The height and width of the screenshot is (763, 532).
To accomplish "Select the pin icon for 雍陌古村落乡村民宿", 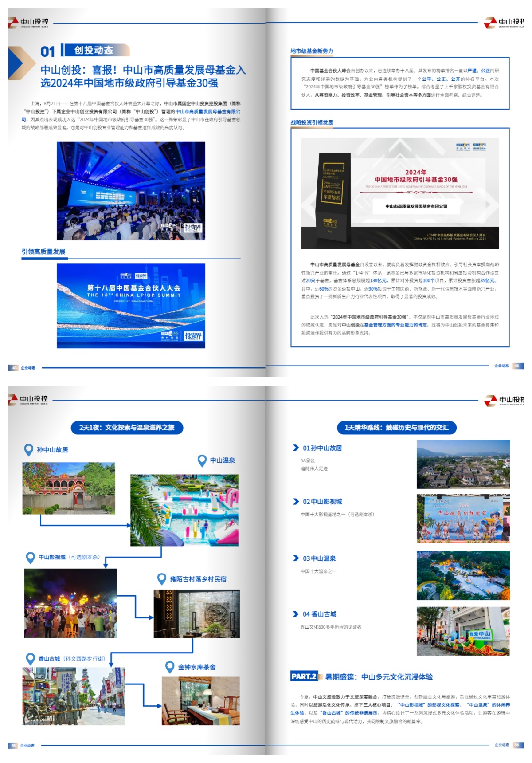I will pos(162,579).
